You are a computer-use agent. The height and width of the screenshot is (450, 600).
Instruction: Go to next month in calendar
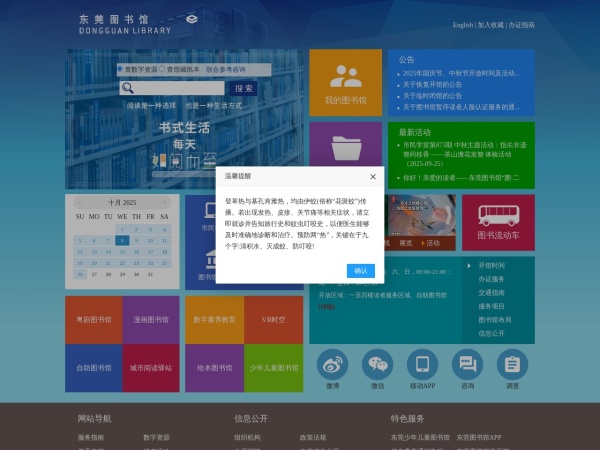[165, 202]
